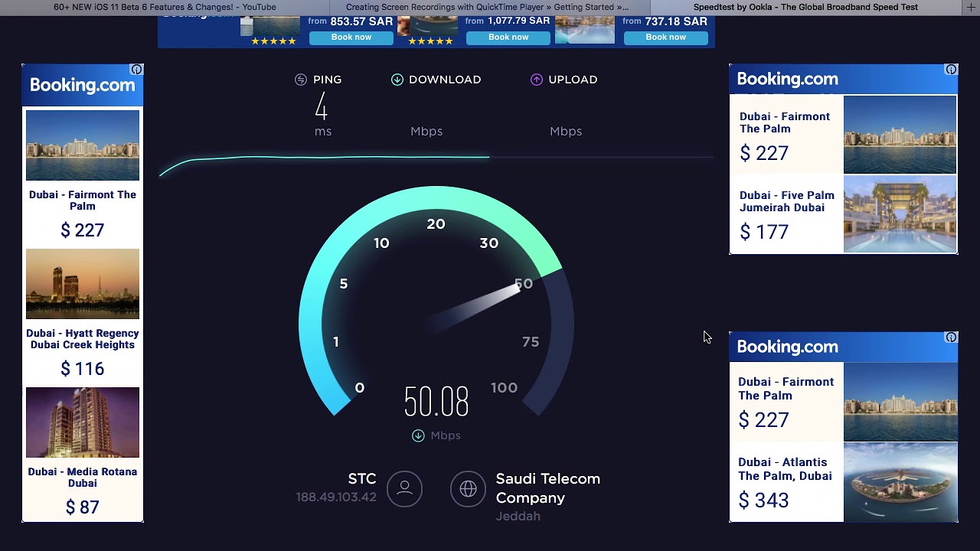Click the Ping icon

pyautogui.click(x=301, y=80)
